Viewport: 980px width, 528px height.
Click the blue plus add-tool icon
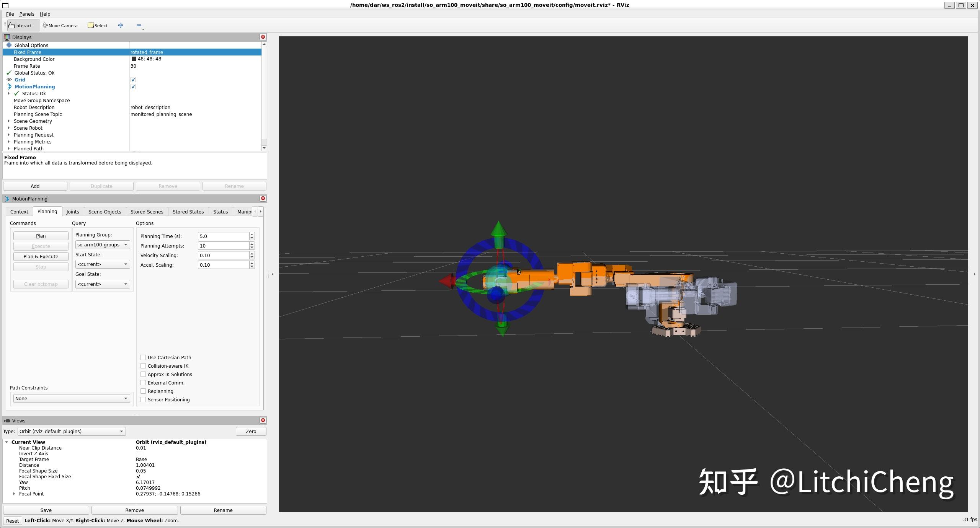pyautogui.click(x=121, y=25)
